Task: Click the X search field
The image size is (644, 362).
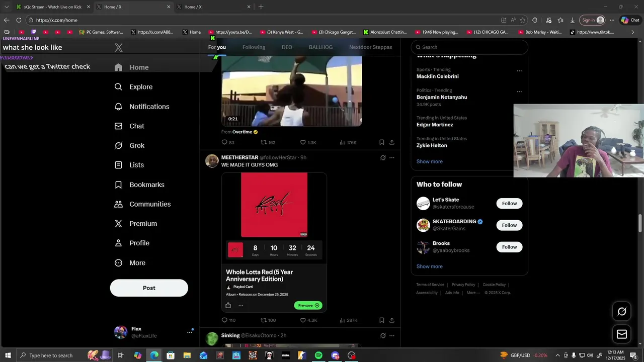Action: (469, 47)
